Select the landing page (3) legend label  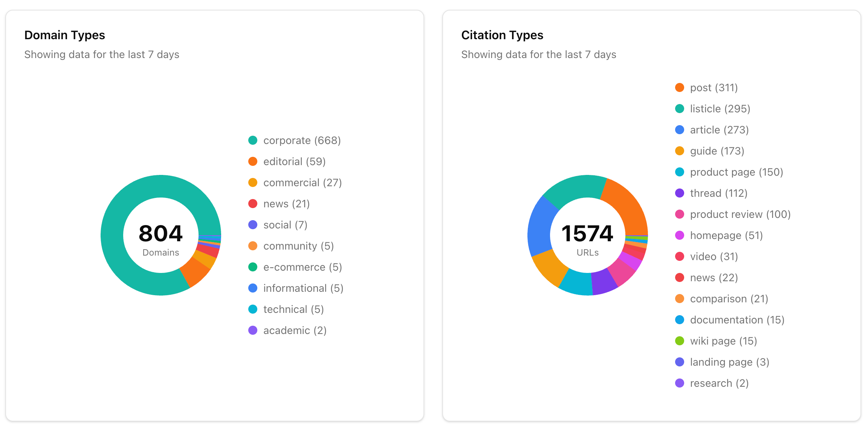pyautogui.click(x=729, y=362)
